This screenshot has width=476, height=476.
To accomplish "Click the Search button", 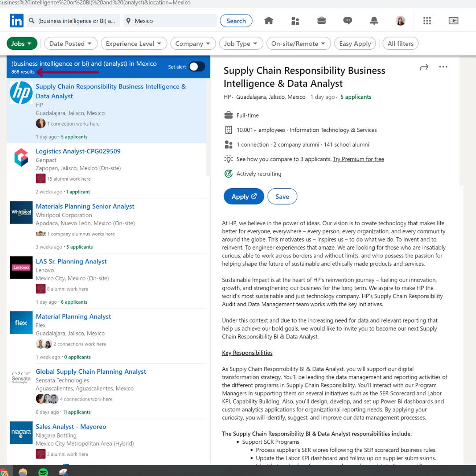I will pos(236,21).
